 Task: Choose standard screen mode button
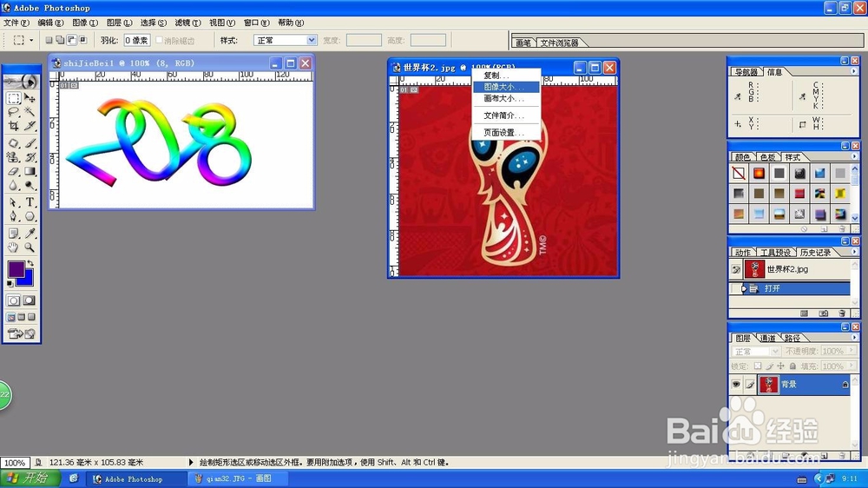[x=11, y=318]
